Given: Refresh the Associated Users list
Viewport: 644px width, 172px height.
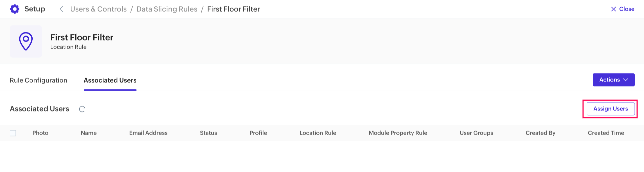Looking at the screenshot, I should pos(82,109).
